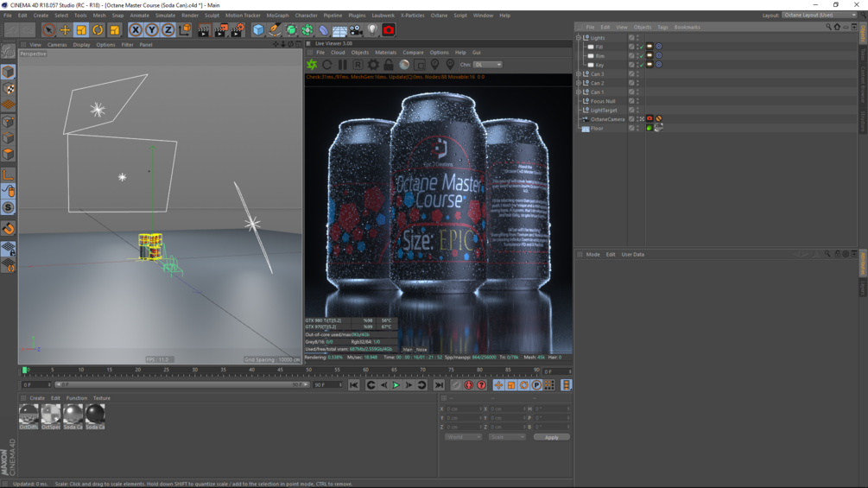Open the MoGraph menu
This screenshot has height=488, width=868.
click(x=277, y=16)
